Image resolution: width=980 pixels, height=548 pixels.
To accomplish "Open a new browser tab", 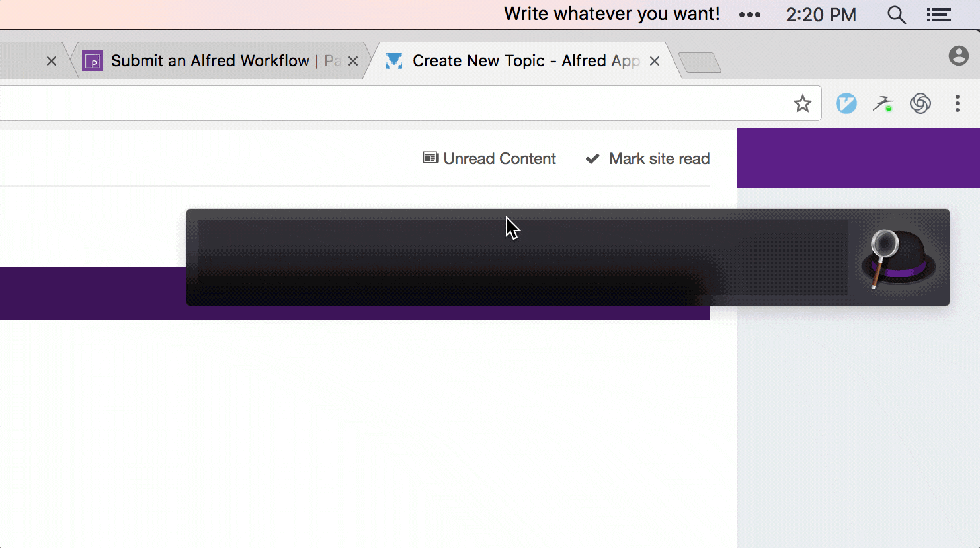I will [700, 63].
